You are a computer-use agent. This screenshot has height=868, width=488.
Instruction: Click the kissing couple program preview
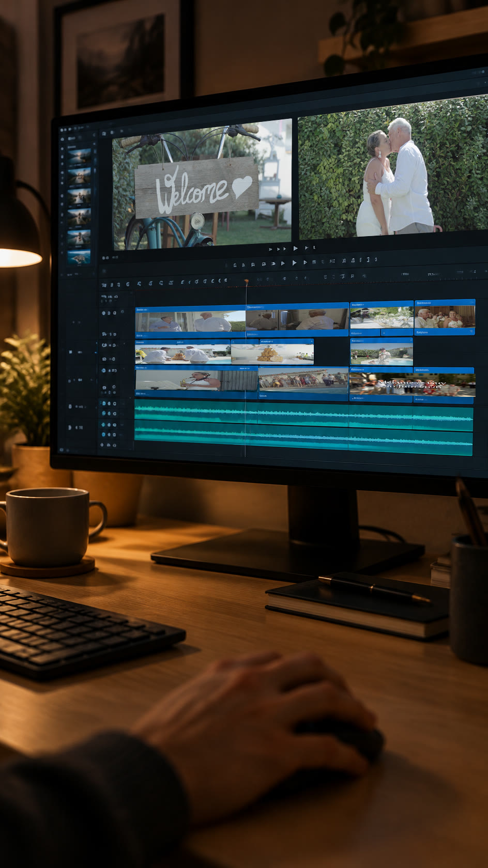click(393, 166)
